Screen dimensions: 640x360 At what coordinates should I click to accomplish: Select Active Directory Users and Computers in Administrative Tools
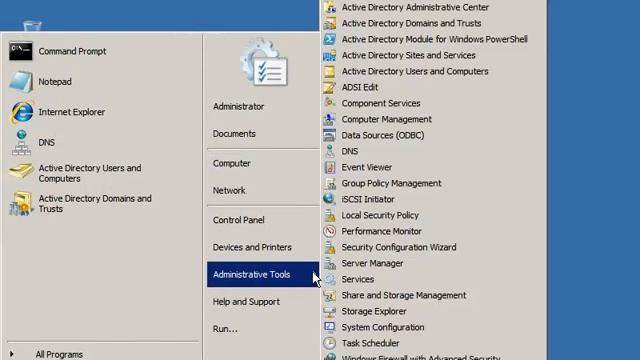(x=415, y=71)
